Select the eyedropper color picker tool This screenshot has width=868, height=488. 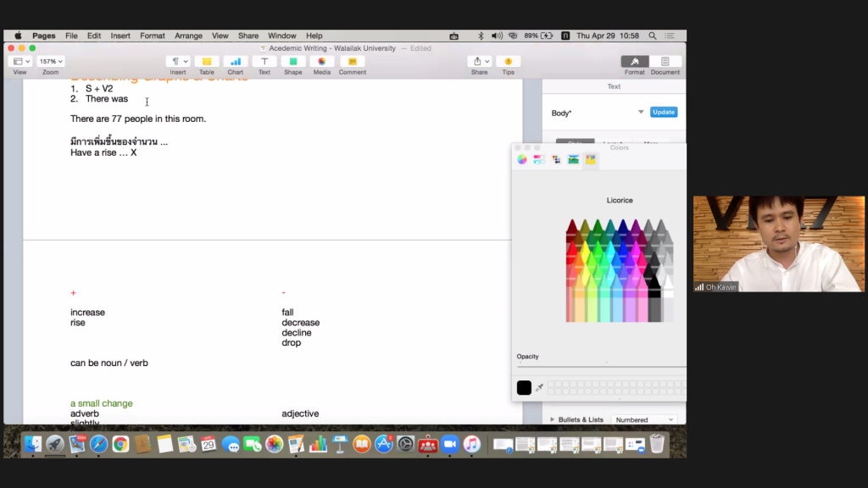tap(539, 388)
